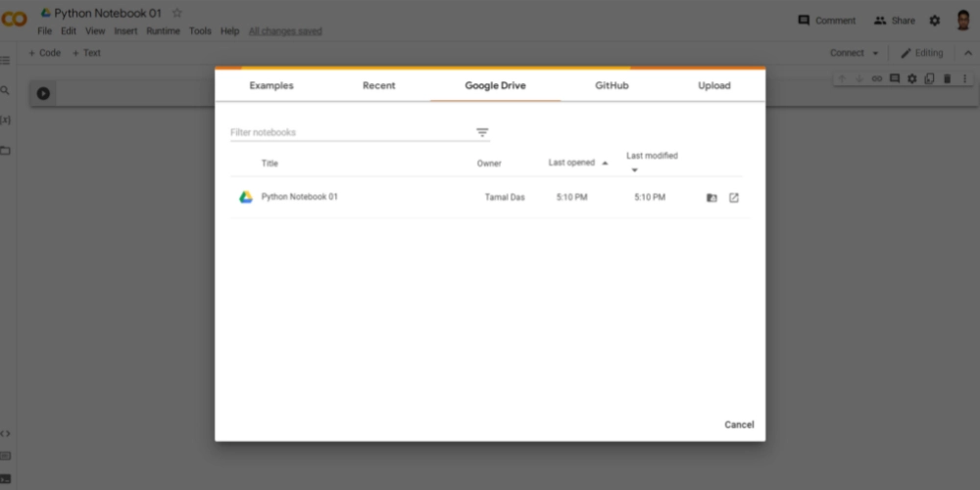Collapse the header with the chevron up

tap(968, 53)
